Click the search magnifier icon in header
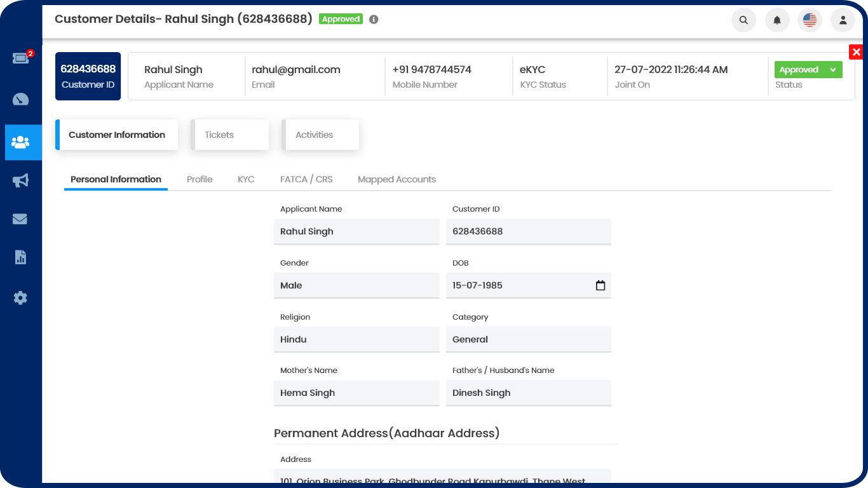 pyautogui.click(x=743, y=20)
